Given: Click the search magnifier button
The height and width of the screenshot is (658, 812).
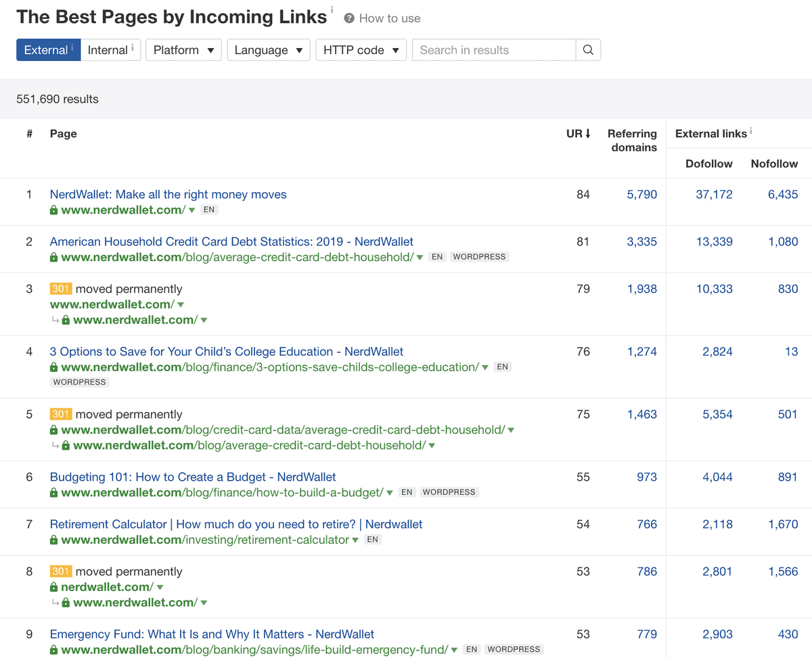Looking at the screenshot, I should [x=588, y=50].
